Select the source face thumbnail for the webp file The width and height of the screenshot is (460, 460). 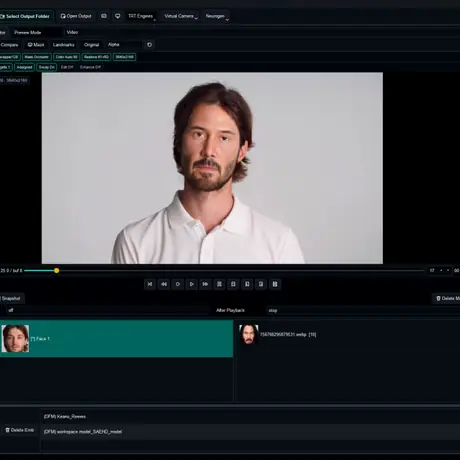249,334
